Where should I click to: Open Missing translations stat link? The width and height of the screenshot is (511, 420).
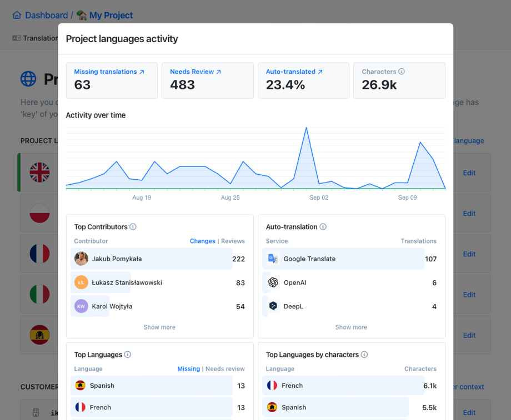click(x=106, y=72)
